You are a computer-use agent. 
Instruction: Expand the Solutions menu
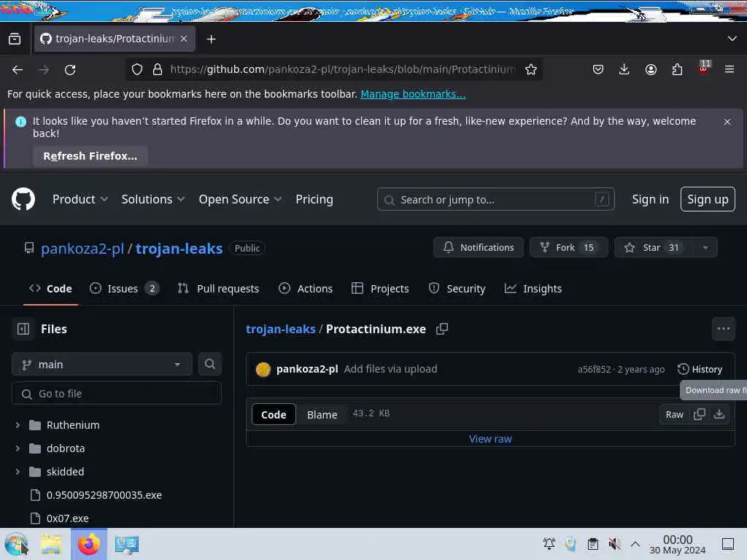click(153, 200)
